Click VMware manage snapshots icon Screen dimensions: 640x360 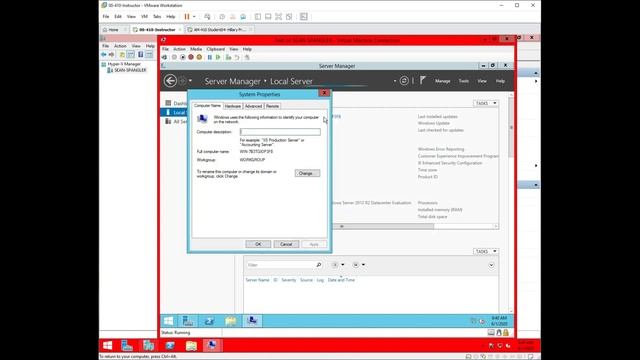(x=243, y=17)
